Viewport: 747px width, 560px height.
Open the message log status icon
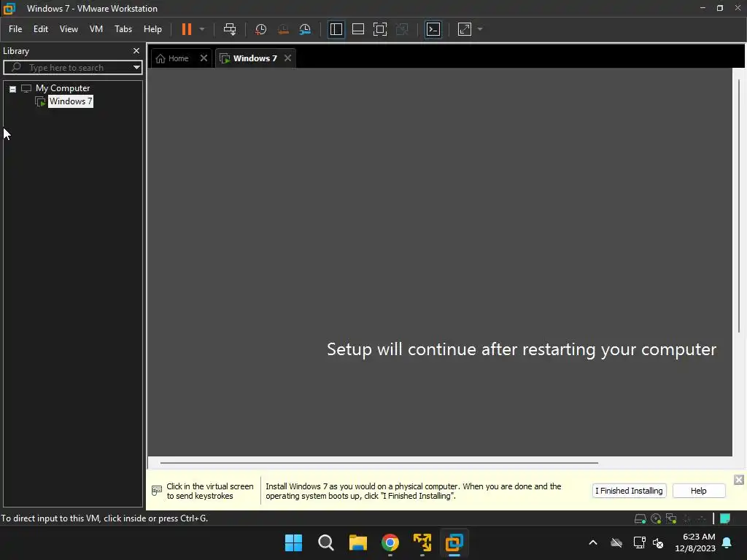(725, 518)
